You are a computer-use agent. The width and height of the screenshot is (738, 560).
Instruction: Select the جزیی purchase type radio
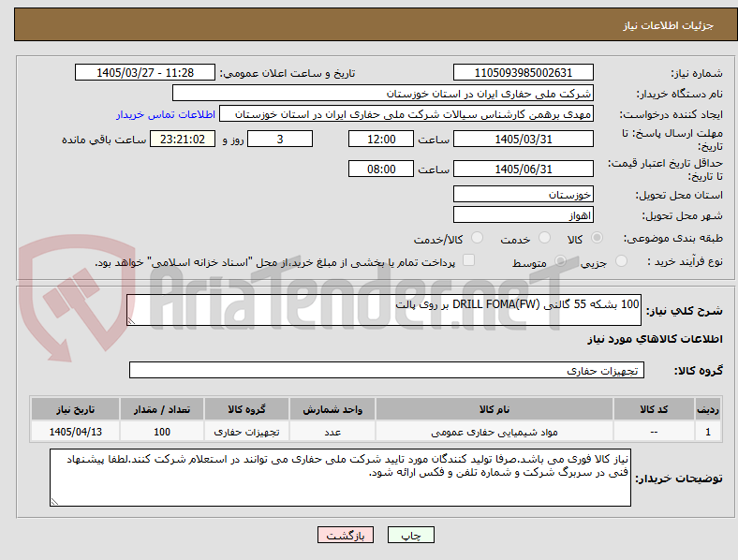pyautogui.click(x=621, y=261)
